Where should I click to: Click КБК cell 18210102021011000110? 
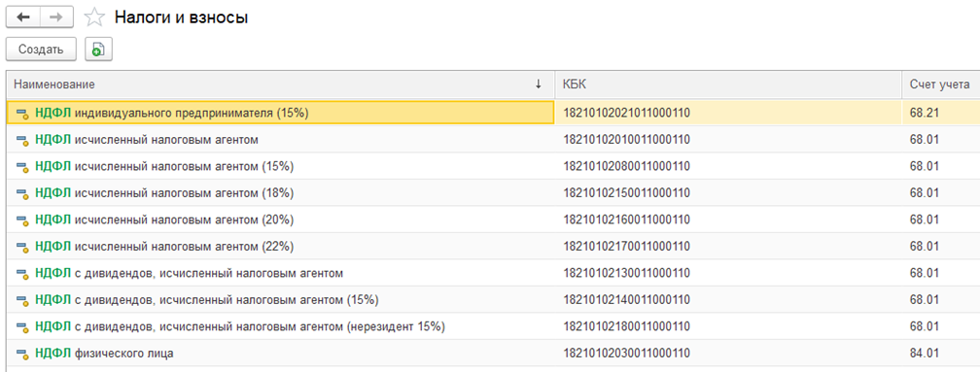(627, 114)
